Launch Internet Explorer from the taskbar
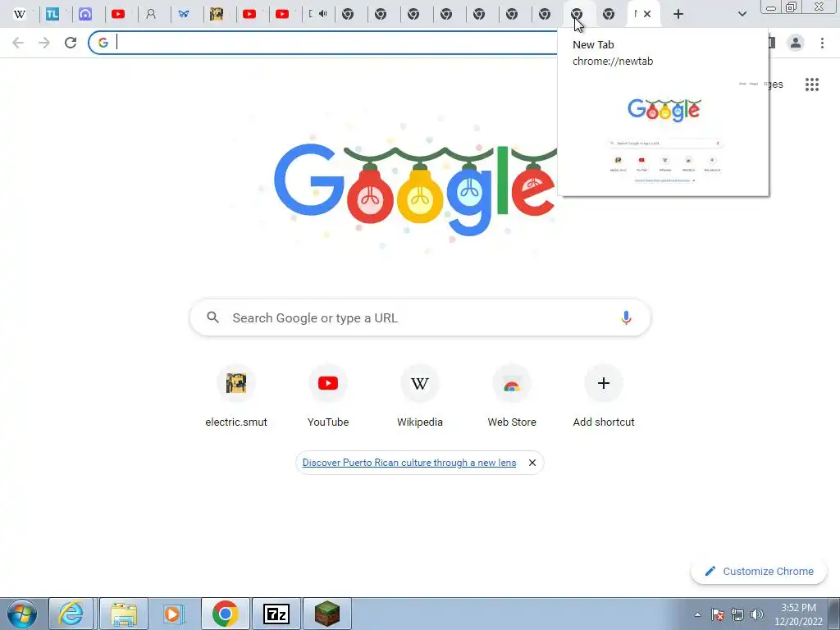The width and height of the screenshot is (840, 630). 71,614
